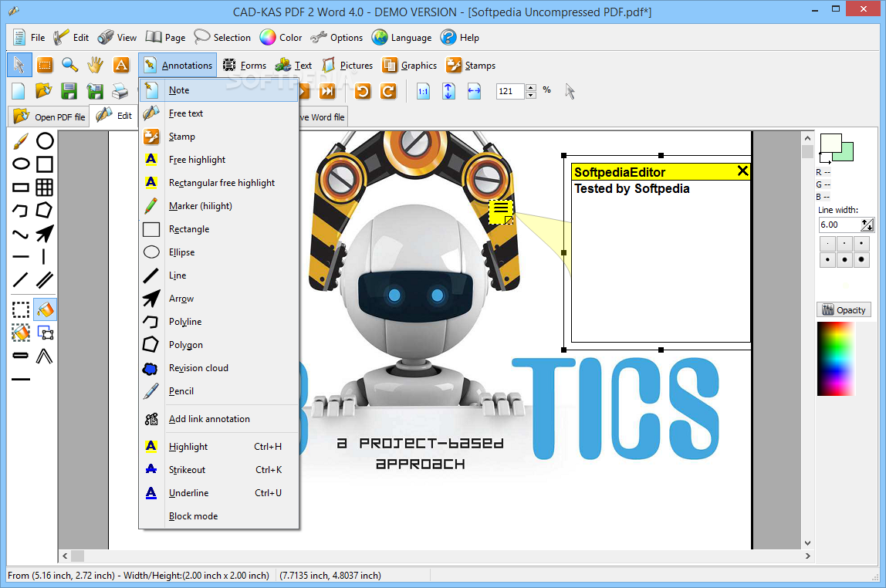Select the orange text A tool
This screenshot has height=588, width=886.
(x=121, y=65)
